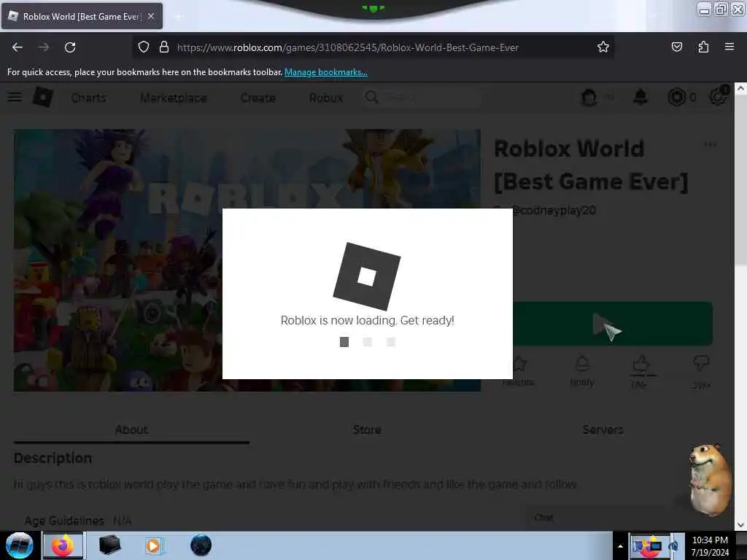Click the page scrollbar down arrow
Image resolution: width=747 pixels, height=560 pixels.
[740, 525]
